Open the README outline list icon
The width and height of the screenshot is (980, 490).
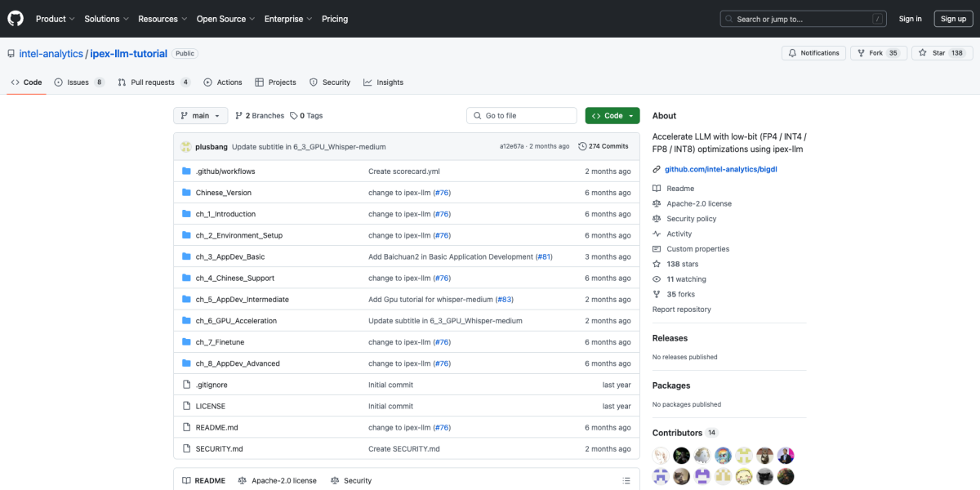point(626,481)
